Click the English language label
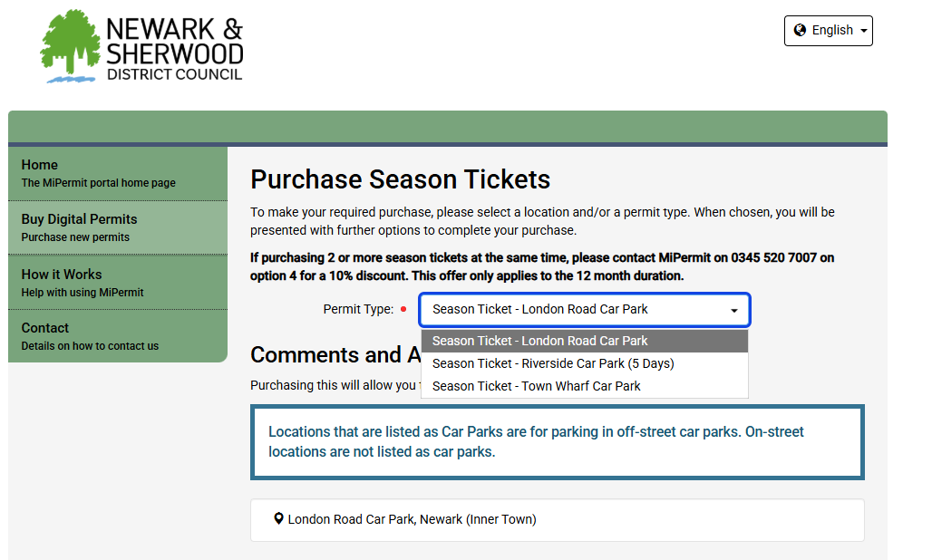This screenshot has height=560, width=932. pos(832,30)
